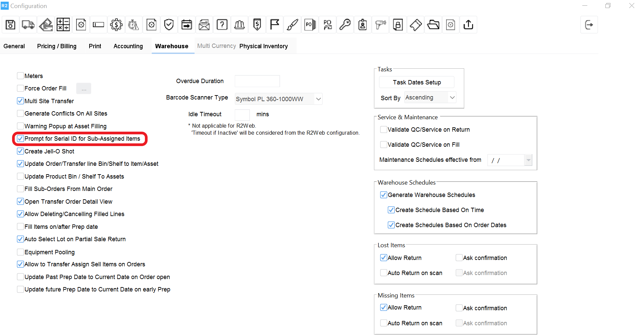
Task: Toggle Validate QC/Service on Return
Action: pyautogui.click(x=383, y=130)
